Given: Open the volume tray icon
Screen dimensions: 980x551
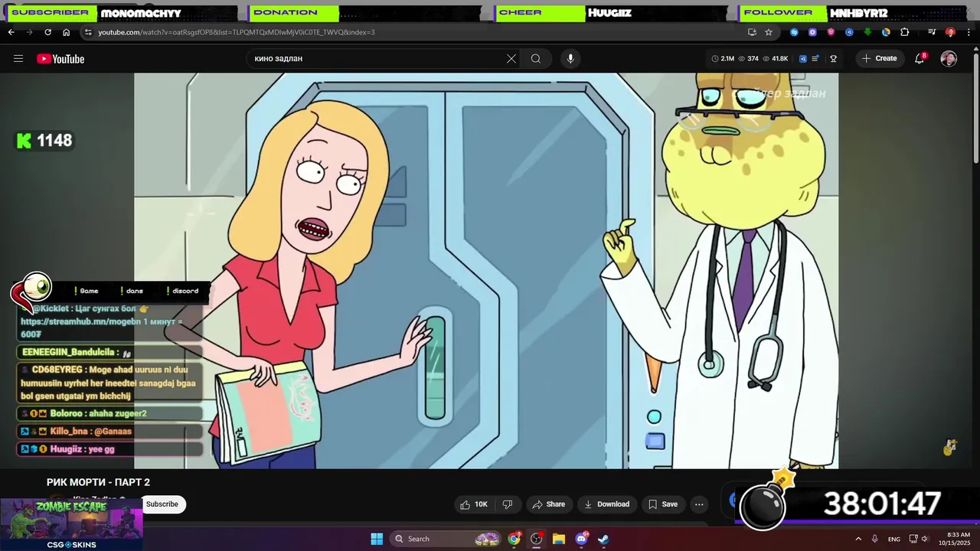Looking at the screenshot, I should point(925,539).
